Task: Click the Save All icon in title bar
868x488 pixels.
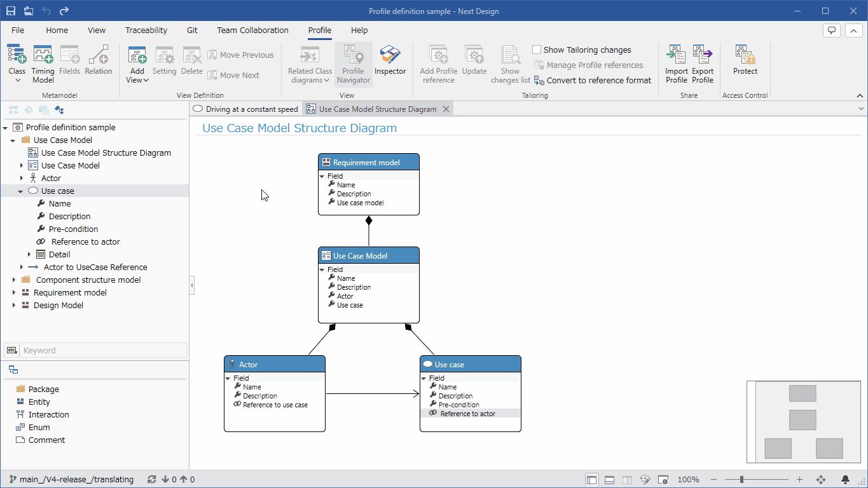Action: tap(29, 11)
